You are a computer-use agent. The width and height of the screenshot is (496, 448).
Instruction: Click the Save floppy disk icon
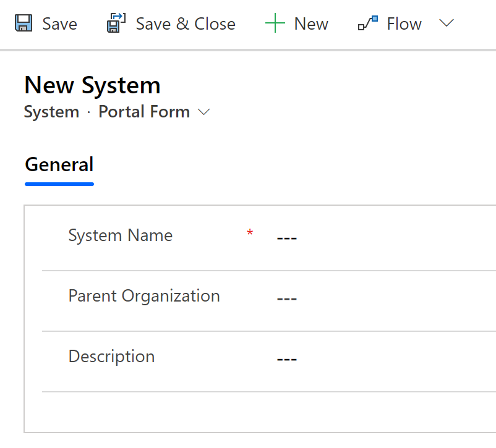coord(24,23)
